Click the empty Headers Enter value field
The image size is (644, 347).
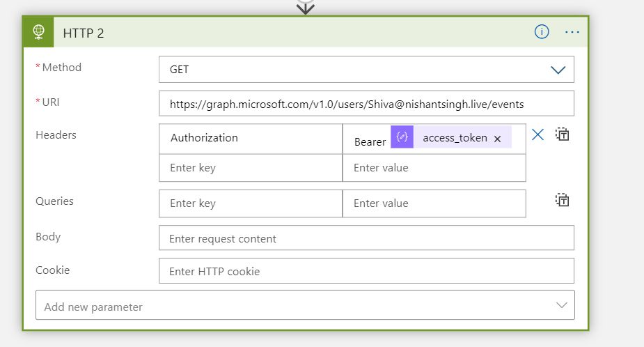pos(434,168)
